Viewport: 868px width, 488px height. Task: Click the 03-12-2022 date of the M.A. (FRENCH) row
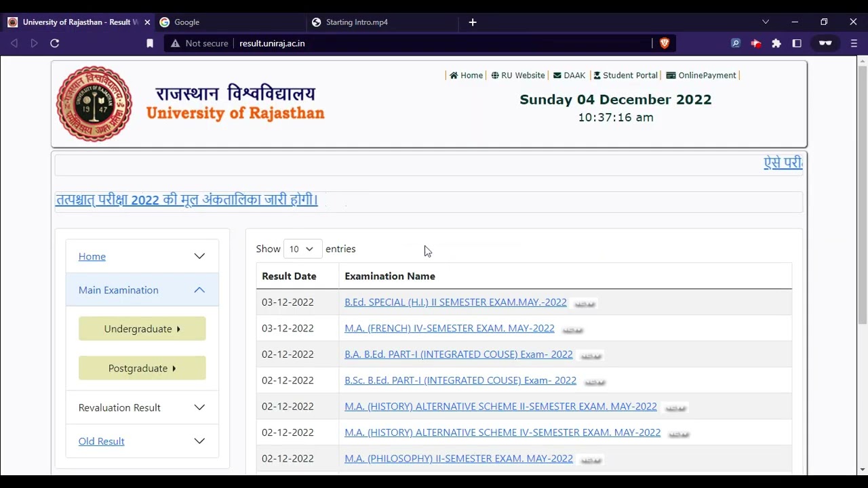tap(288, 328)
